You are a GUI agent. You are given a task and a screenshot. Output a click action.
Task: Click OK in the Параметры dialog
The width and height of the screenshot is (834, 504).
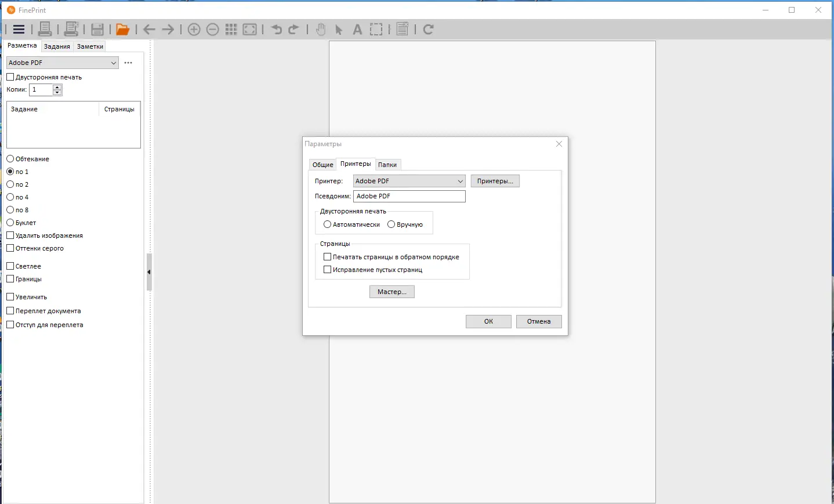pos(488,321)
